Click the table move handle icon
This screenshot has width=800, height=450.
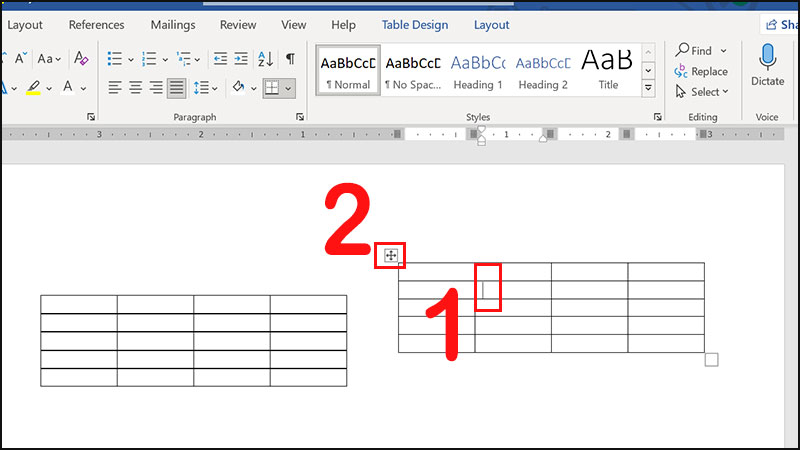click(390, 256)
